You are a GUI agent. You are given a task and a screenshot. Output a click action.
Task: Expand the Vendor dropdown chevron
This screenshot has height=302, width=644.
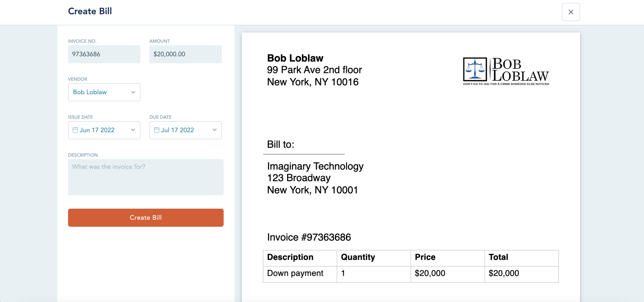pos(133,92)
